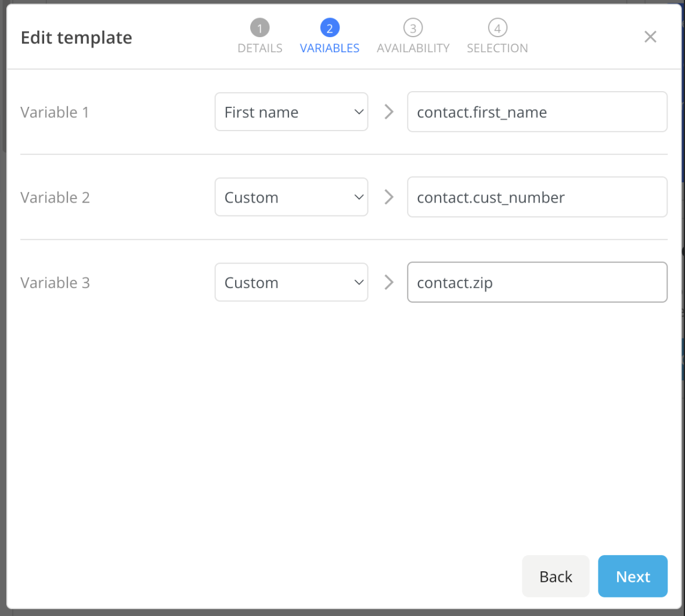
Task: Close the Edit template dialog
Action: [650, 37]
